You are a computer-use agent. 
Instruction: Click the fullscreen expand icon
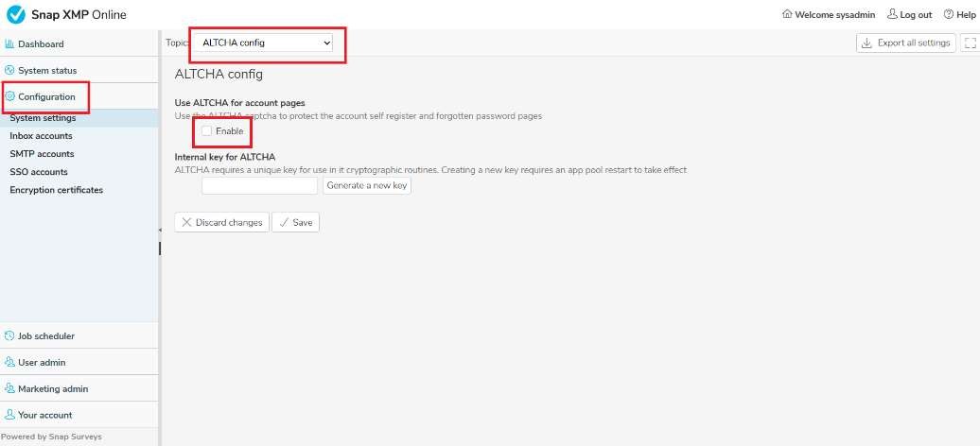pos(970,43)
